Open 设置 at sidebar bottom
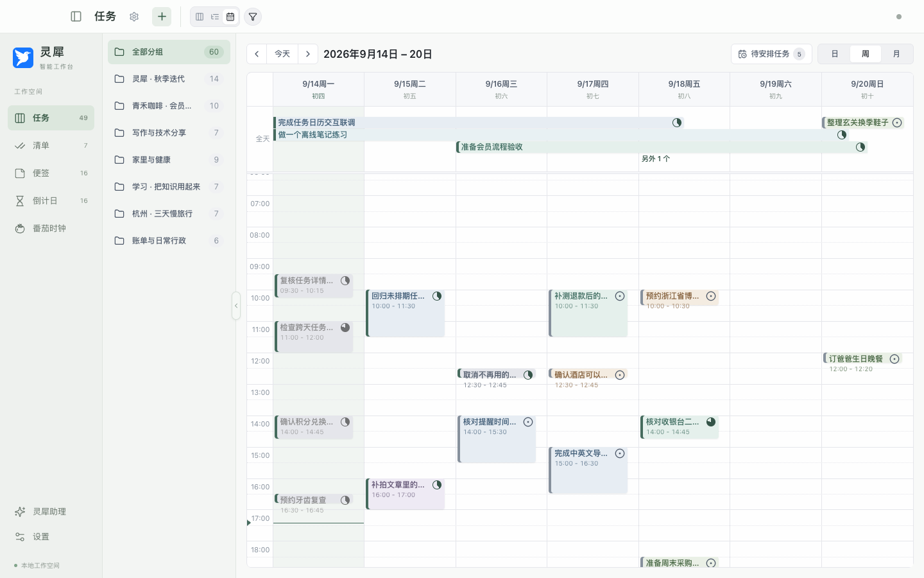Image resolution: width=924 pixels, height=578 pixels. click(51, 537)
